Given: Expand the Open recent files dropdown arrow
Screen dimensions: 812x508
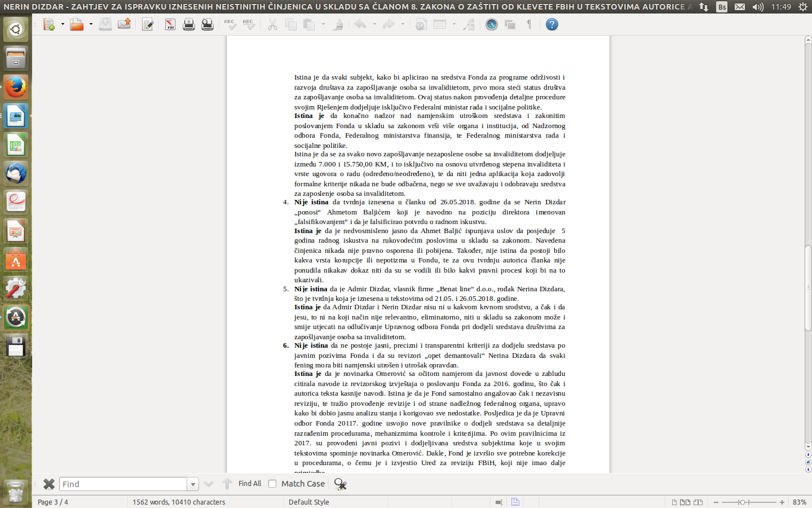Looking at the screenshot, I should tap(91, 24).
